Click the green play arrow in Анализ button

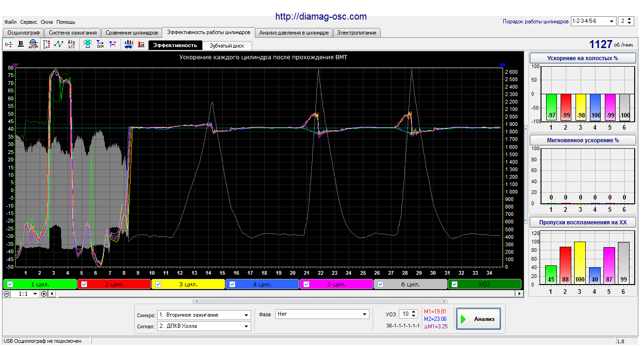[x=464, y=319]
